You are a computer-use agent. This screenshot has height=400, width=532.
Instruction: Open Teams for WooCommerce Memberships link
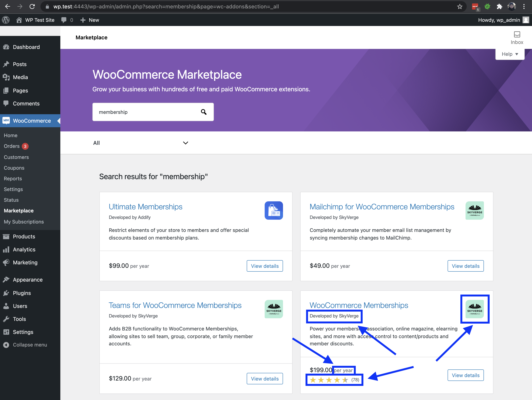click(175, 305)
